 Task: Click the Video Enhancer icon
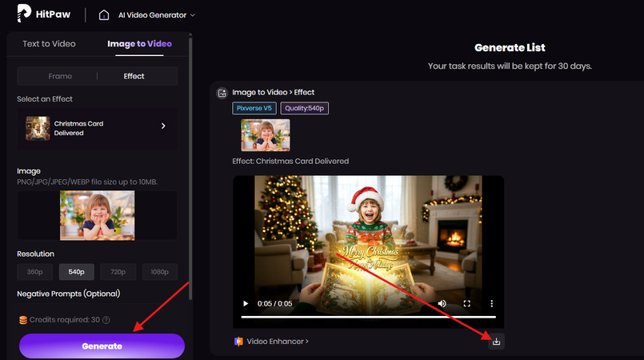[x=238, y=342]
